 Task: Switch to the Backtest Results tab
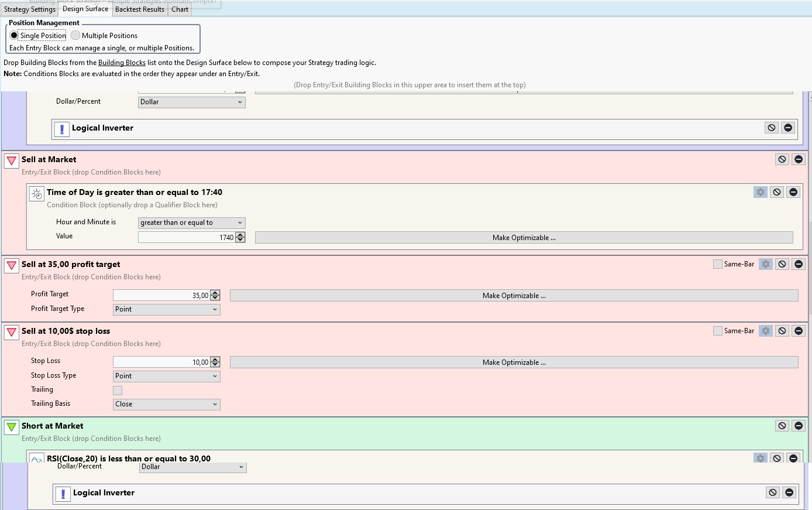pyautogui.click(x=139, y=9)
